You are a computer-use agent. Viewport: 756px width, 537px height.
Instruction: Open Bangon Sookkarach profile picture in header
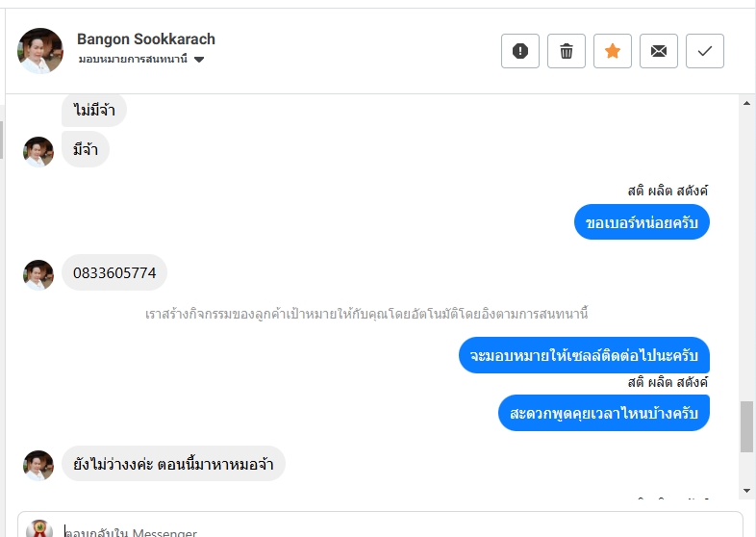pos(40,51)
